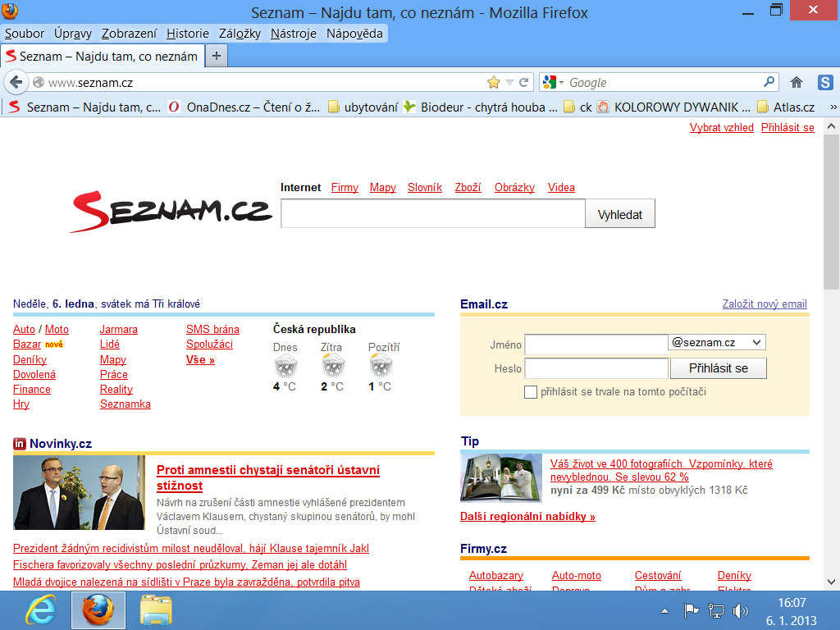Switch search to Obrázky
This screenshot has width=840, height=630.
514,188
